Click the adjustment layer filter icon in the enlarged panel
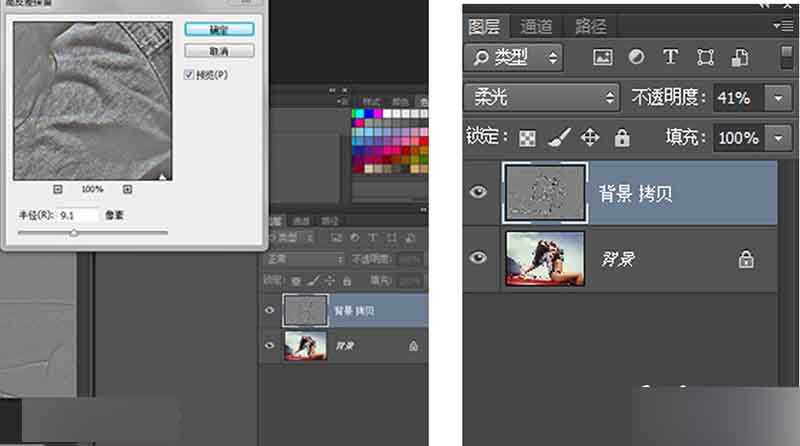Image resolution: width=800 pixels, height=446 pixels. [636, 57]
